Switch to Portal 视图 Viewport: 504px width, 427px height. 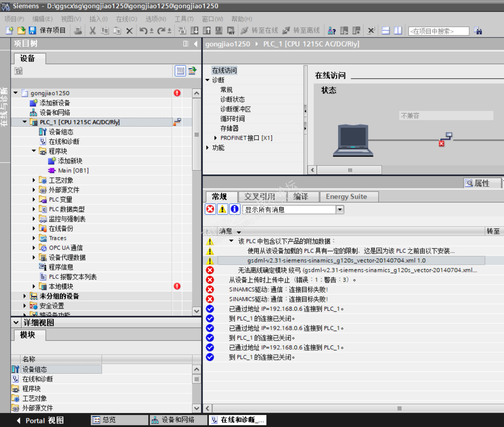click(40, 421)
